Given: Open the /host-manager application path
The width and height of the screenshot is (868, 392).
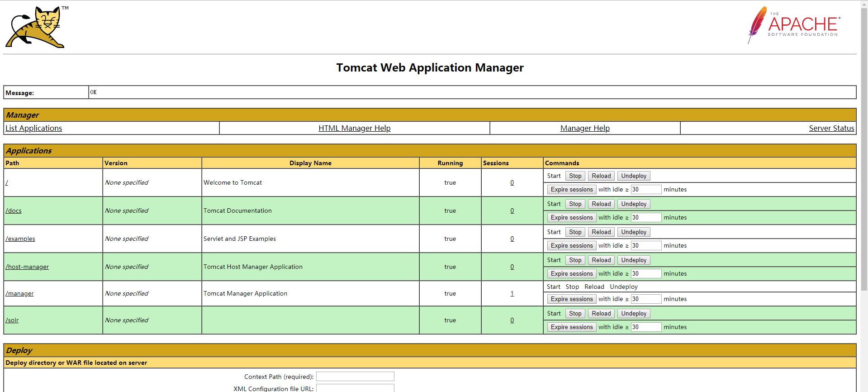Looking at the screenshot, I should [27, 267].
